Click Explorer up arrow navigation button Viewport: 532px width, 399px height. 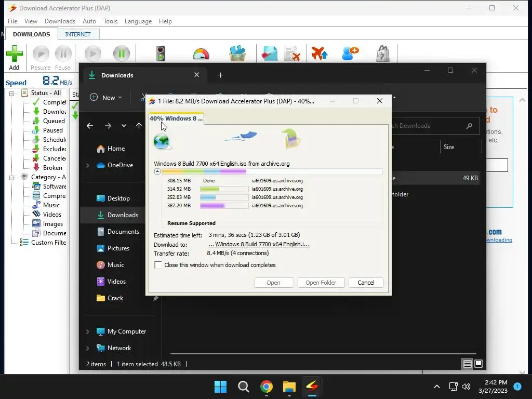pyautogui.click(x=139, y=126)
